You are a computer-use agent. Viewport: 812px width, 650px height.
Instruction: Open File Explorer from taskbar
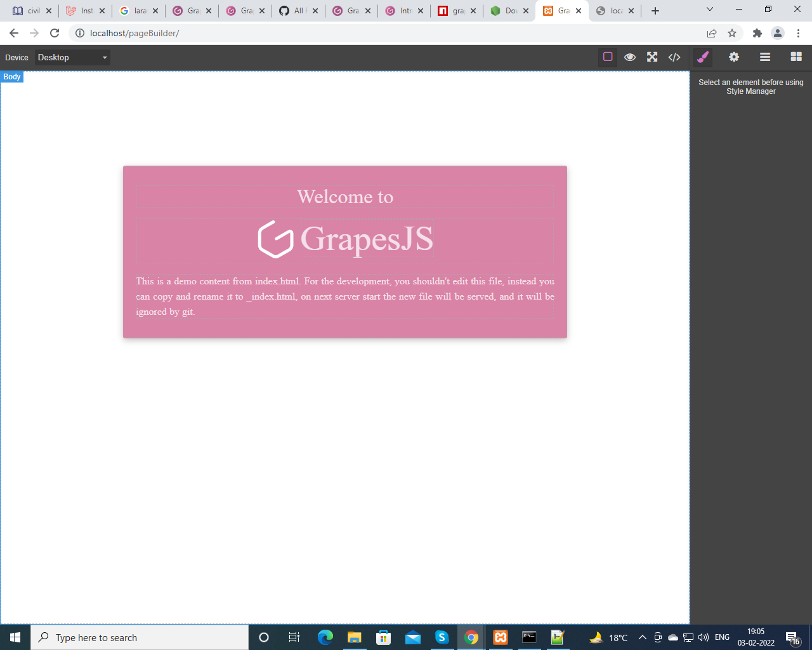[x=354, y=637]
